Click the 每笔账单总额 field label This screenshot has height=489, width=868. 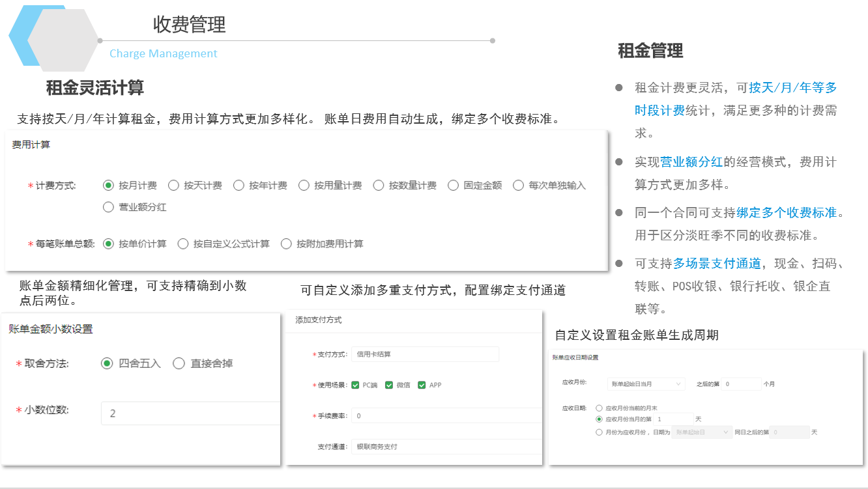(65, 244)
